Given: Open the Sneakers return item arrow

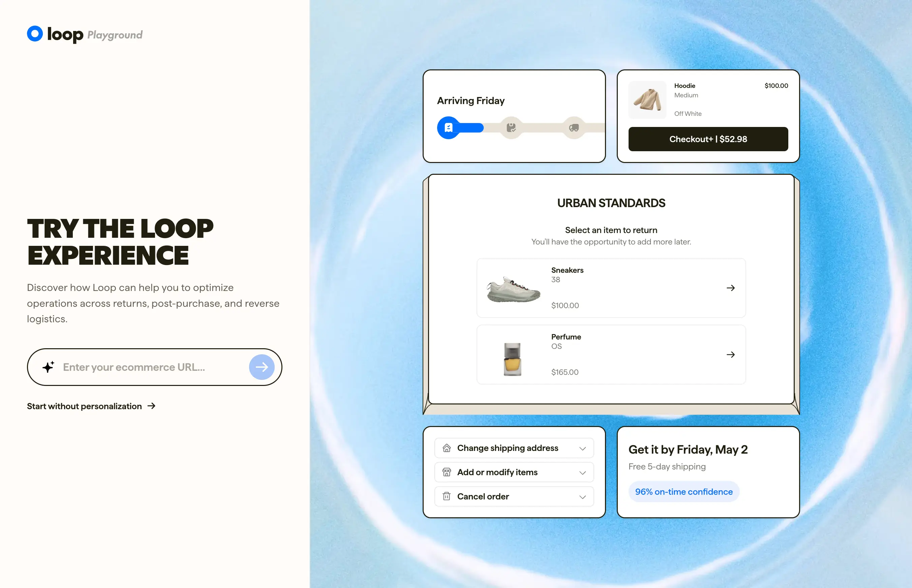Looking at the screenshot, I should tap(731, 288).
